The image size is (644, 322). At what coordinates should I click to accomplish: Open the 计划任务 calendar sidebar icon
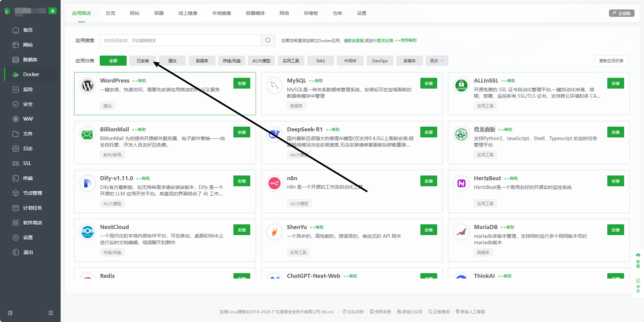(x=15, y=208)
